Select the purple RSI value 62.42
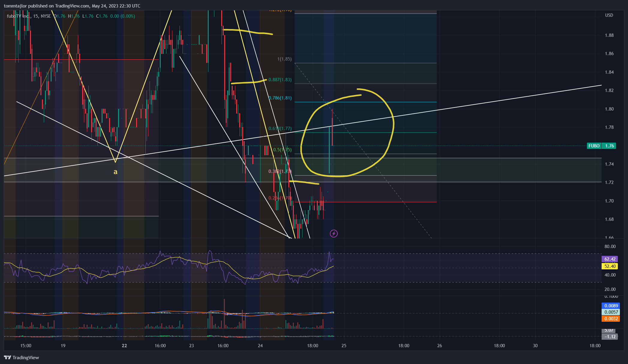The width and height of the screenshot is (628, 364). 610,259
